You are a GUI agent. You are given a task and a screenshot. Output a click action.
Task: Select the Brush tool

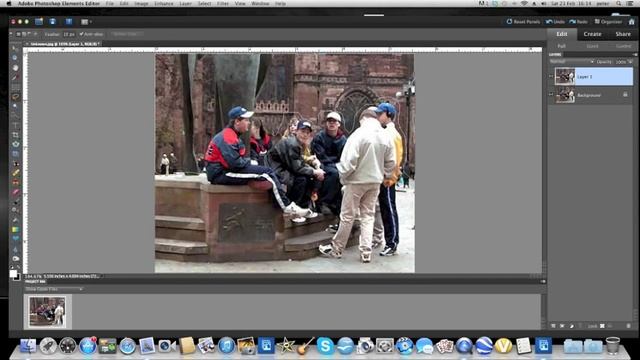tap(16, 202)
